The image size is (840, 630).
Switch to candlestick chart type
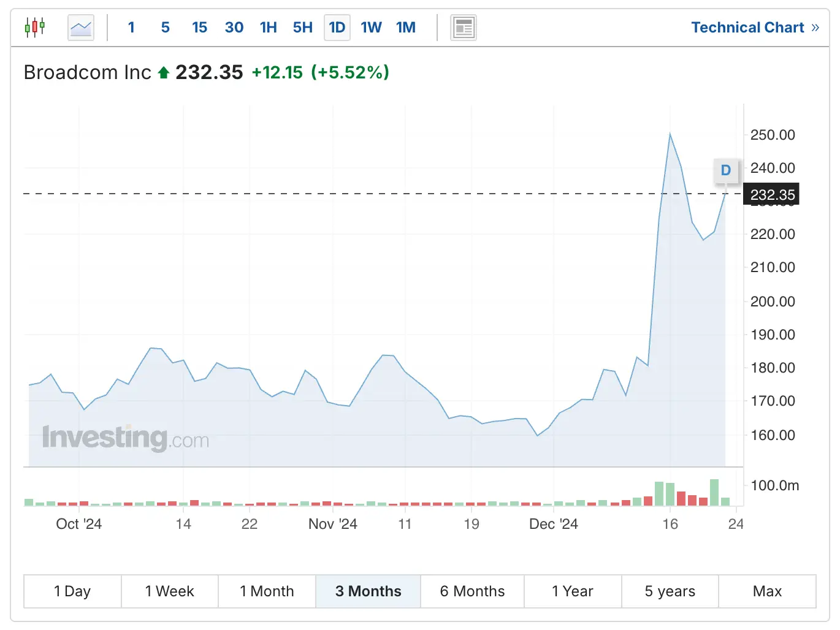[35, 28]
